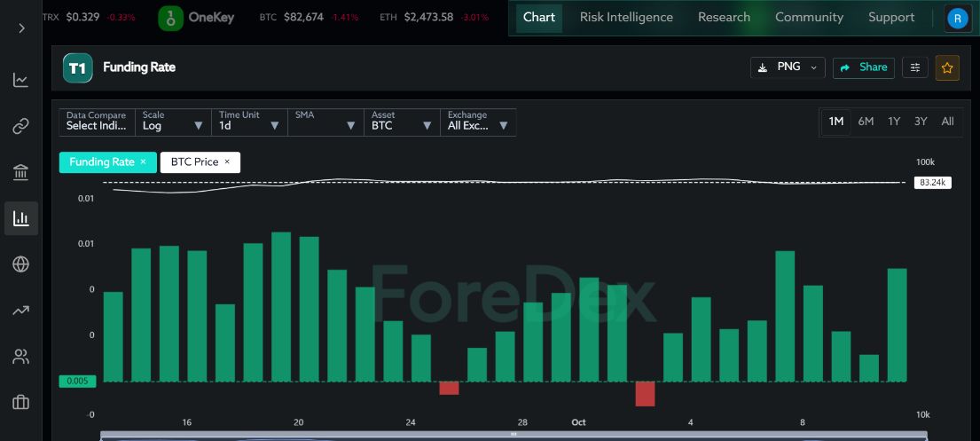Switch to the Chart tab

click(538, 18)
